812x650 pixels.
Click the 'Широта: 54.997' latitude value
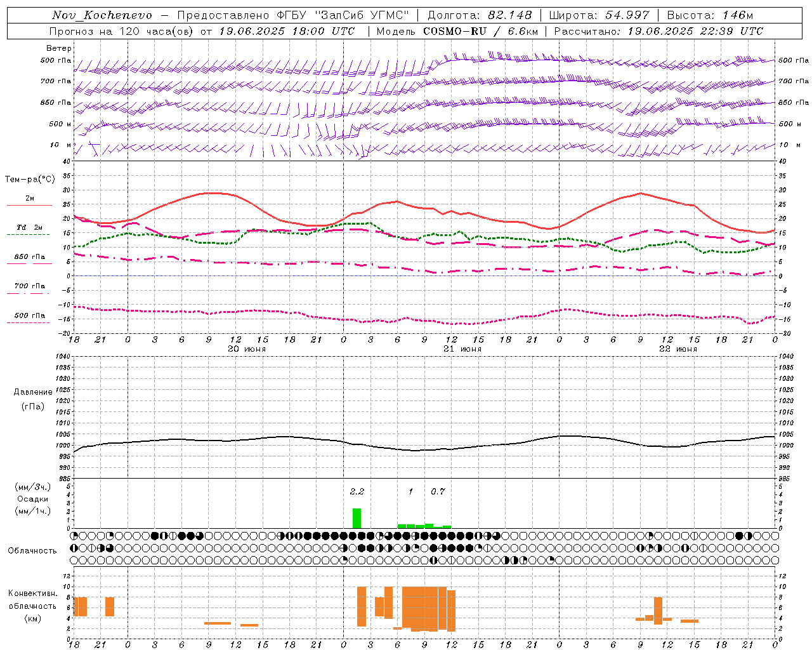pos(599,15)
